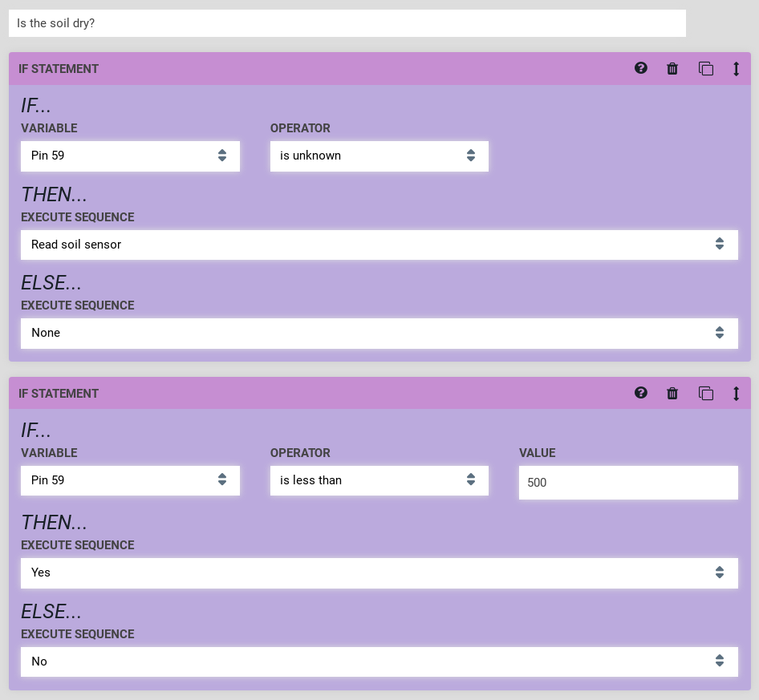The width and height of the screenshot is (759, 700).
Task: Click move handle of first IF statement
Action: (736, 69)
